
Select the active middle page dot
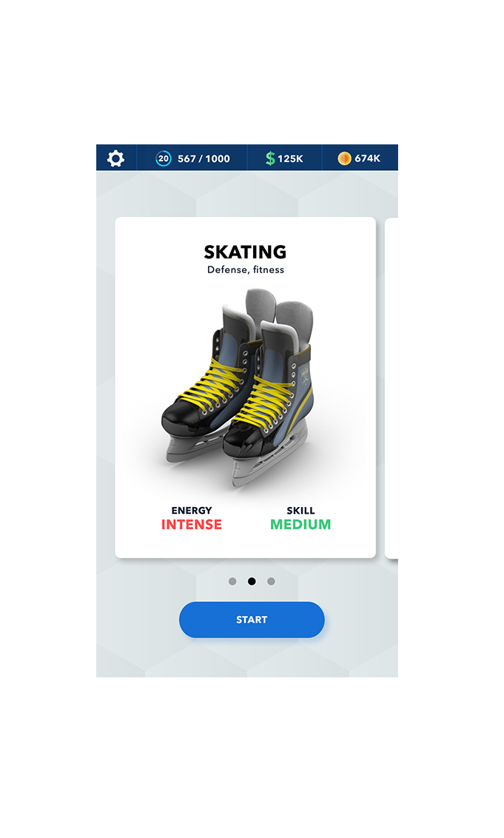coord(252,581)
